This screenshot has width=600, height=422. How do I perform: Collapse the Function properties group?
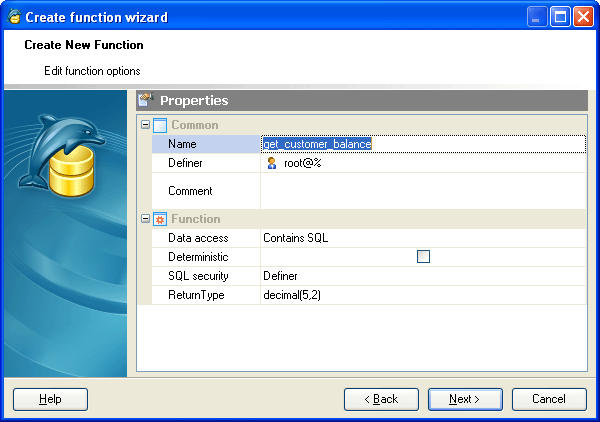145,219
